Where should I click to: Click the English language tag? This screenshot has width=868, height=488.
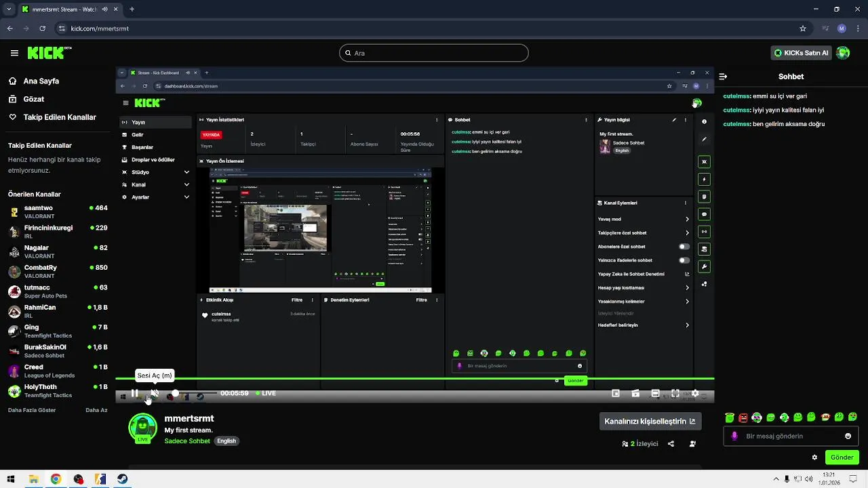coord(226,441)
